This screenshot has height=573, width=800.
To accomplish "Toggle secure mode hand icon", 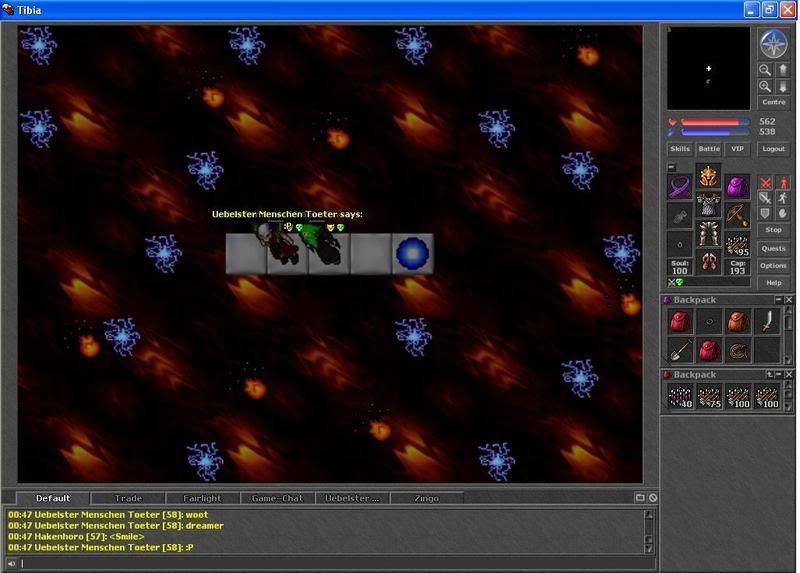I will (x=783, y=213).
